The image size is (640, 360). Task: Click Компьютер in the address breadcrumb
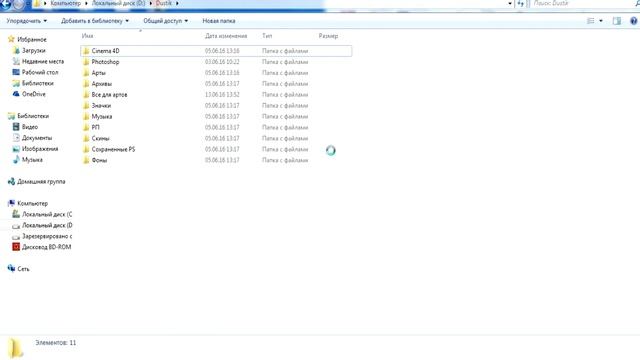(x=65, y=3)
